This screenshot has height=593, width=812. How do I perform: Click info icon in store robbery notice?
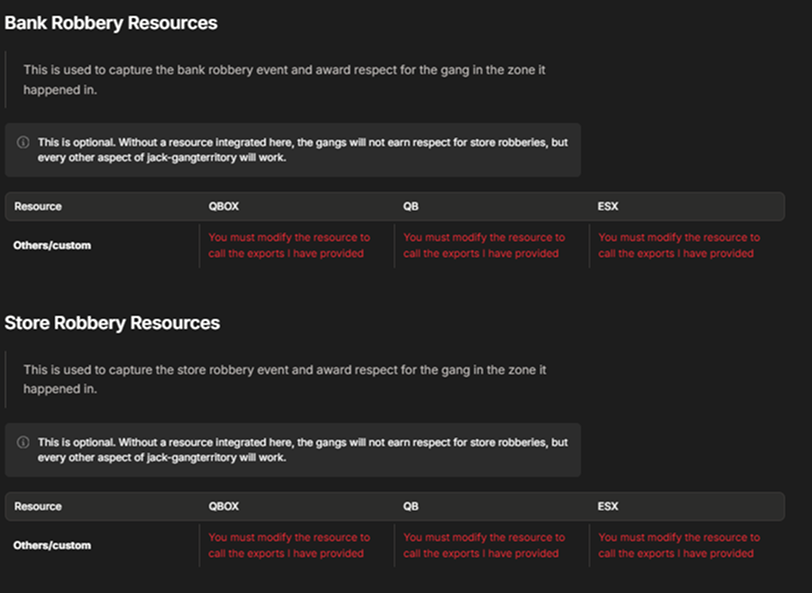pyautogui.click(x=23, y=442)
